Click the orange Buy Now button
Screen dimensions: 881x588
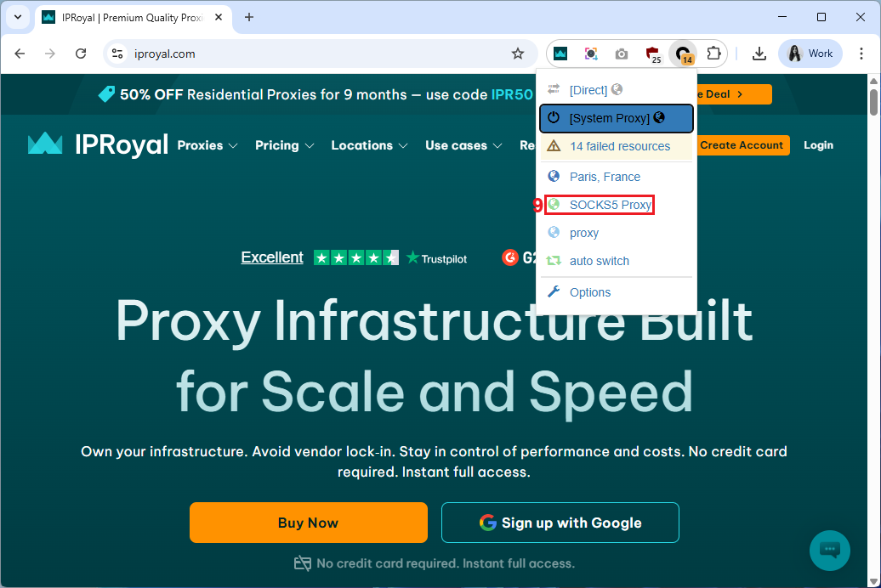[308, 523]
